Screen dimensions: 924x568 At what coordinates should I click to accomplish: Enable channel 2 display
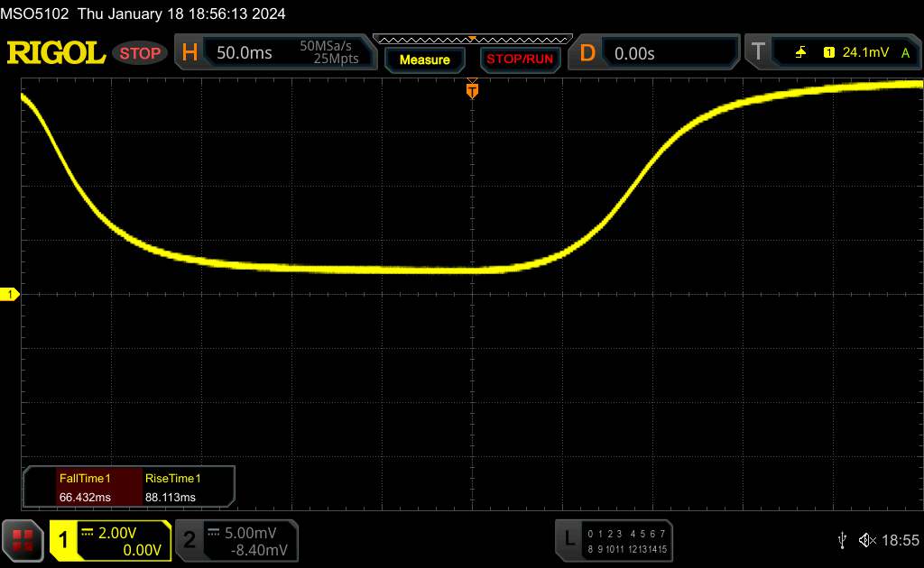189,540
